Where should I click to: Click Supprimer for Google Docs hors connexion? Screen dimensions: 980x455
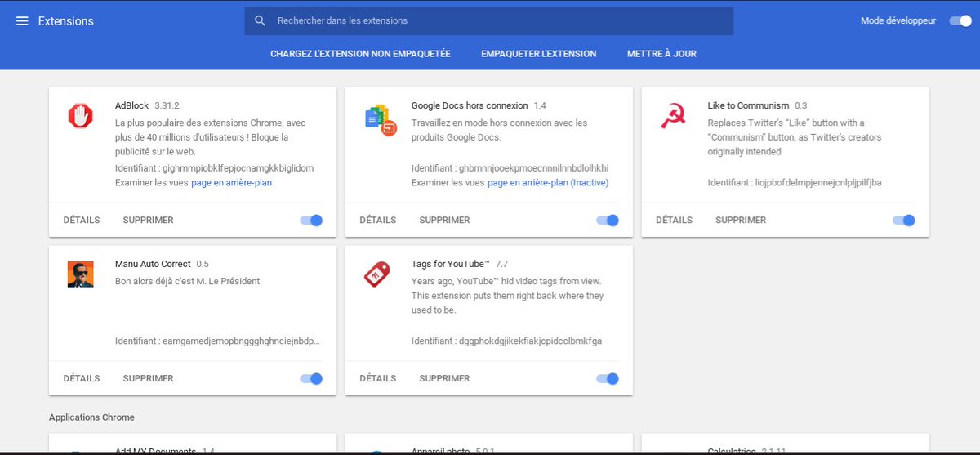click(x=444, y=220)
